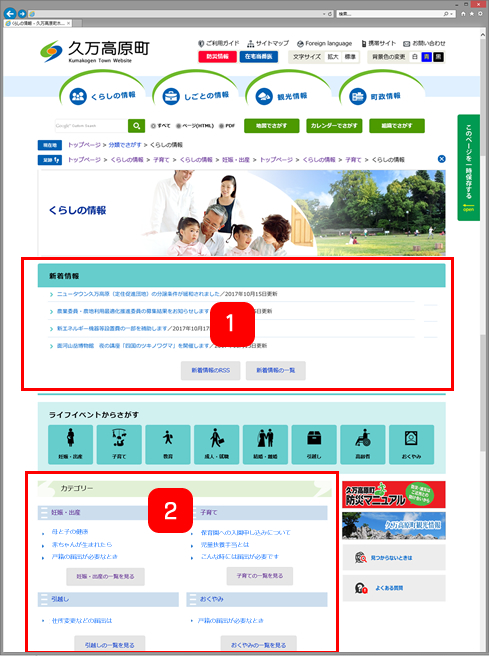This screenshot has width=489, height=656.
Task: Click the 地図でさがす green button
Action: [271, 126]
